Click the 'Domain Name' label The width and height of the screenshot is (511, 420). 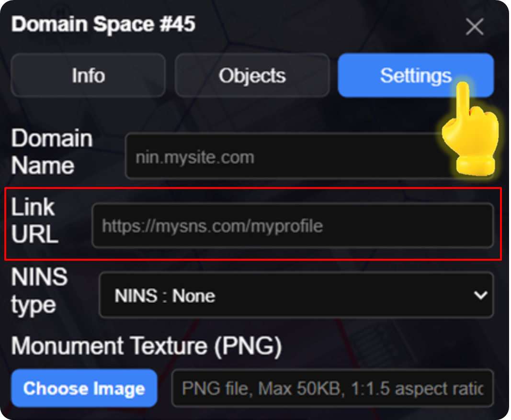click(x=52, y=152)
